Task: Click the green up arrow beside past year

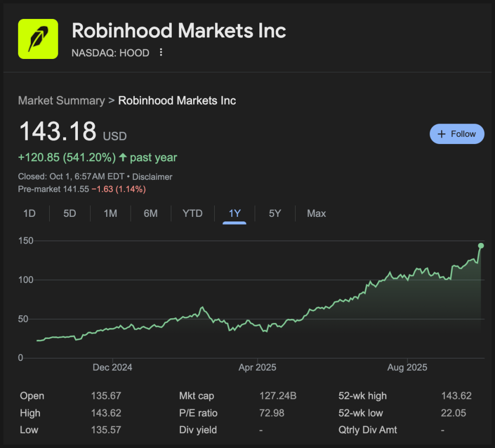Action: (123, 157)
